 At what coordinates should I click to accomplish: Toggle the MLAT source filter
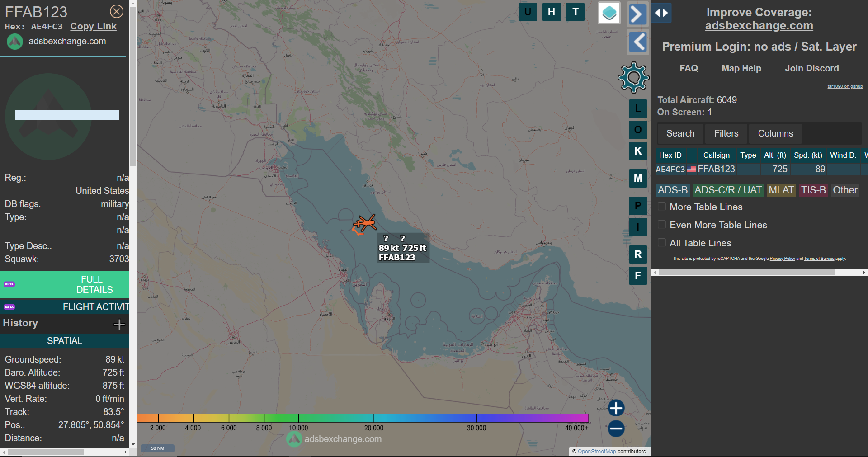click(x=781, y=190)
